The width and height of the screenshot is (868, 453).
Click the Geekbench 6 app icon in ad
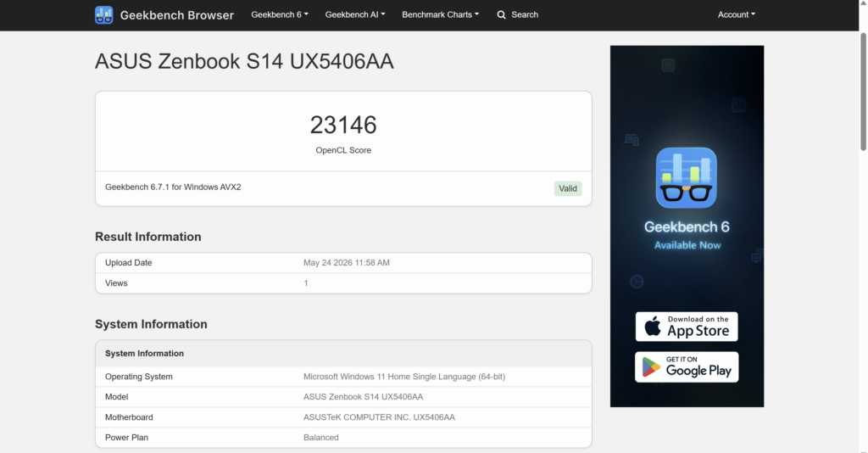tap(687, 178)
